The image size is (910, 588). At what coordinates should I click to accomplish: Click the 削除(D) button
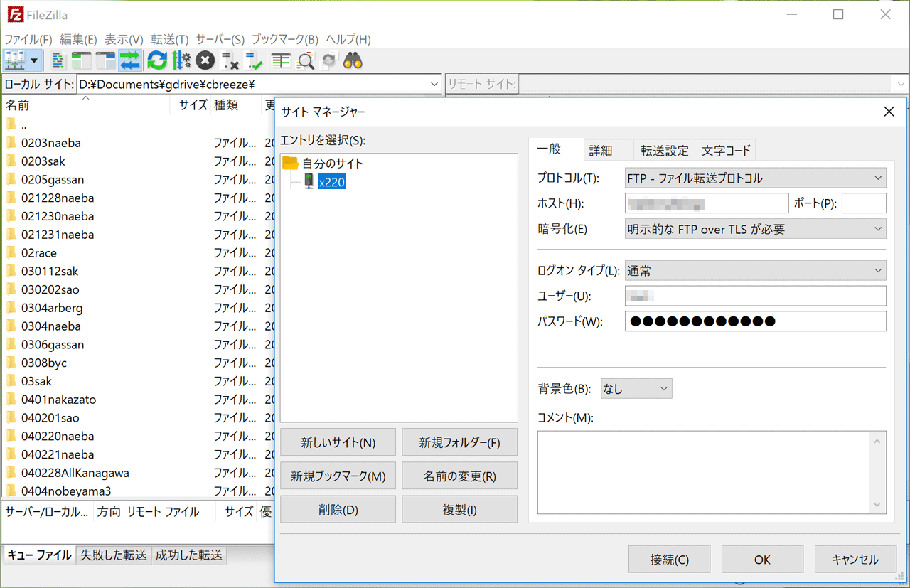tap(338, 510)
